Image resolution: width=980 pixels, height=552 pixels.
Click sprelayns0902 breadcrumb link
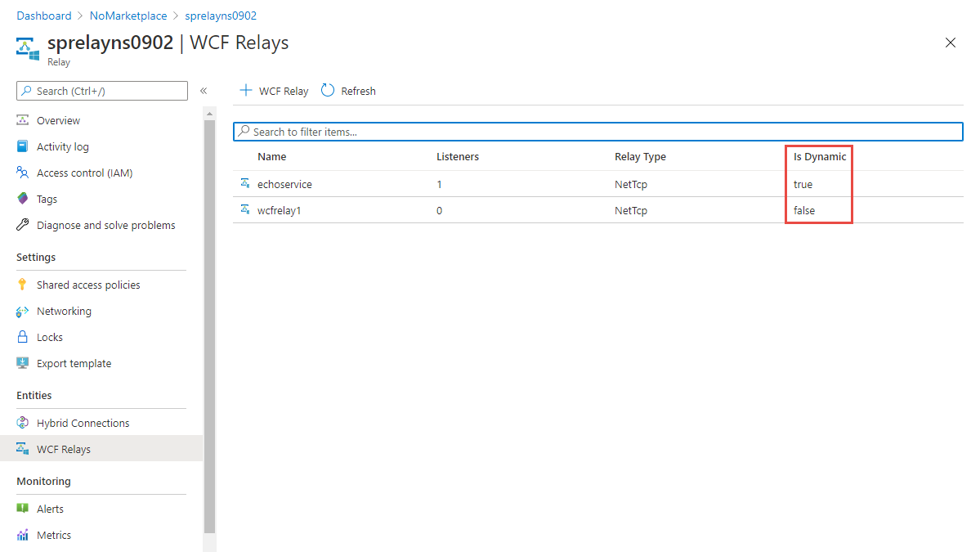click(221, 16)
